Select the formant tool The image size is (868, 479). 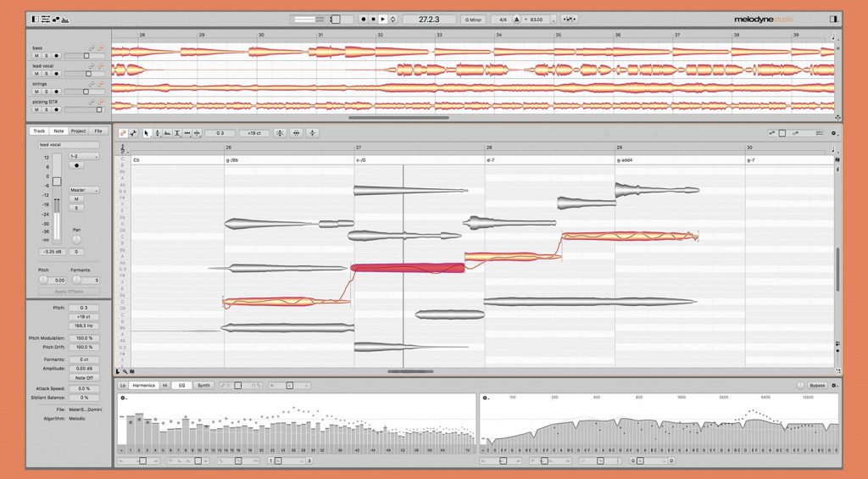167,133
